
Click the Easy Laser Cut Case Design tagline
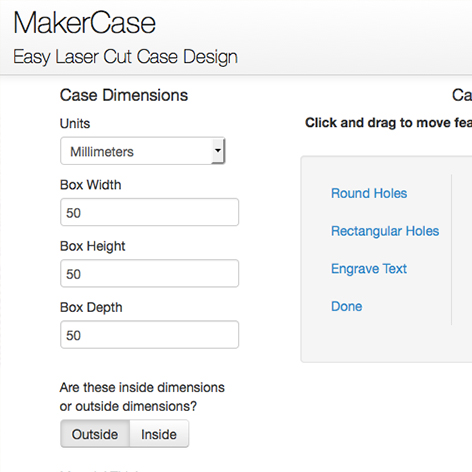coord(125,57)
